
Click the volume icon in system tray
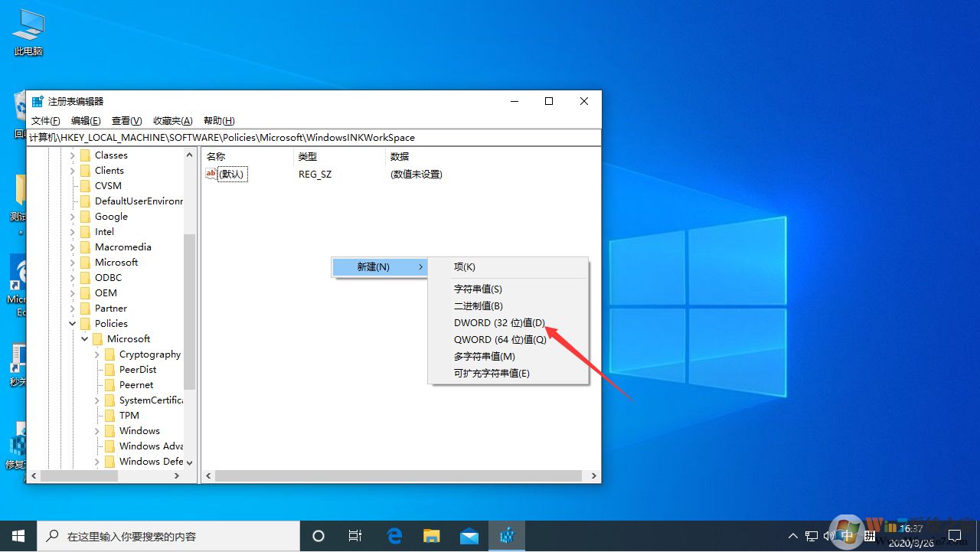829,535
